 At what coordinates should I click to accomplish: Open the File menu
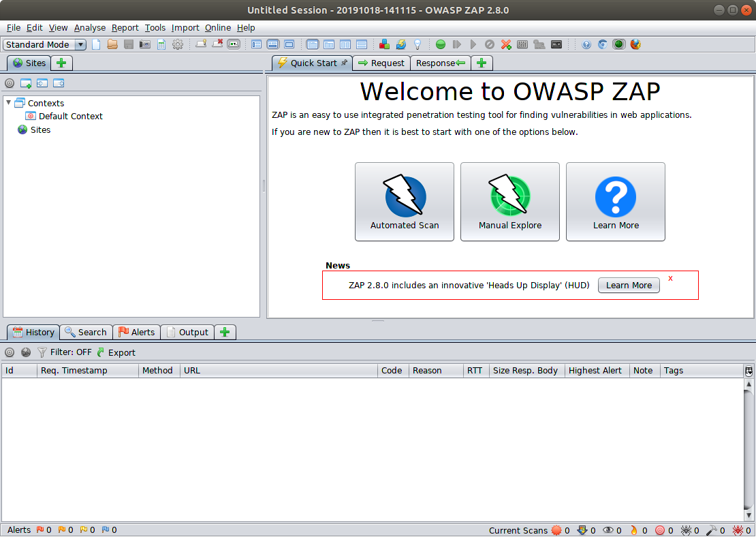(14, 27)
